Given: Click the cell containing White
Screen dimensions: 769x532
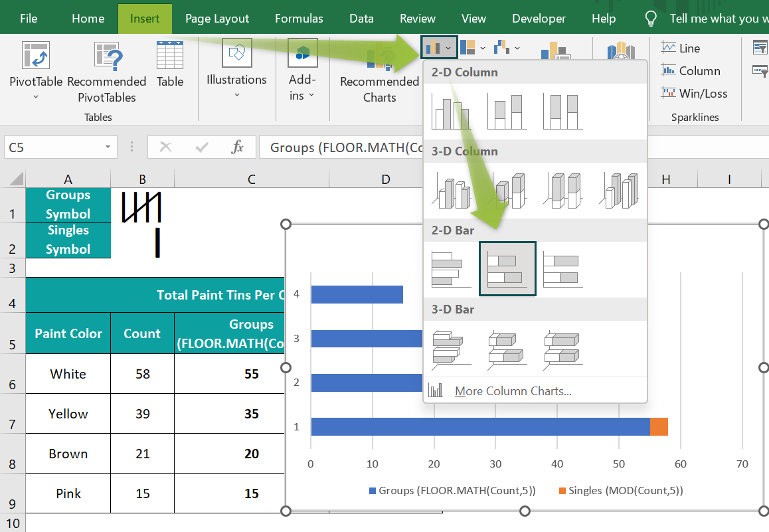Looking at the screenshot, I should click(68, 374).
